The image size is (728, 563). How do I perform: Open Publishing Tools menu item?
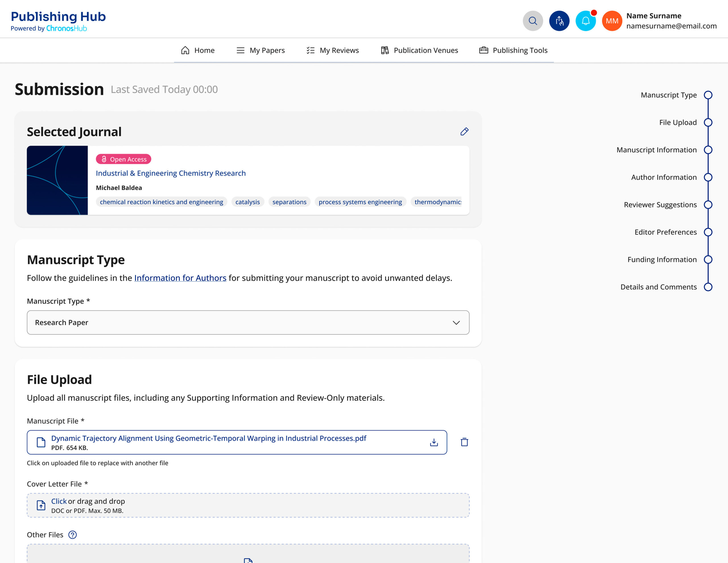click(x=513, y=50)
